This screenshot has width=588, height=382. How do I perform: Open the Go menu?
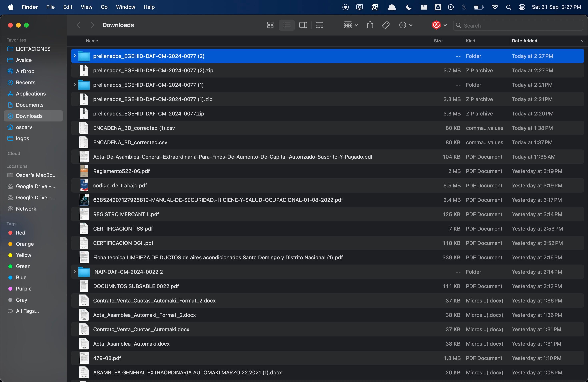point(104,7)
